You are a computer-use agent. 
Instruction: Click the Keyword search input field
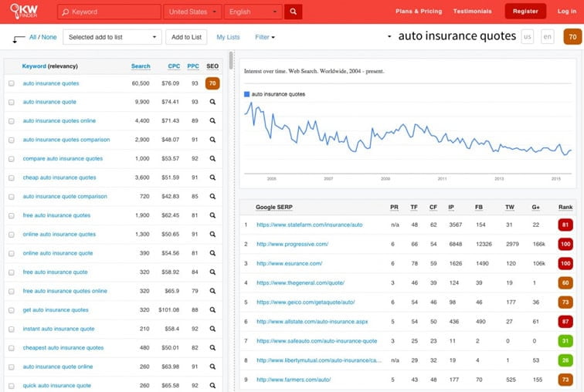pos(109,12)
